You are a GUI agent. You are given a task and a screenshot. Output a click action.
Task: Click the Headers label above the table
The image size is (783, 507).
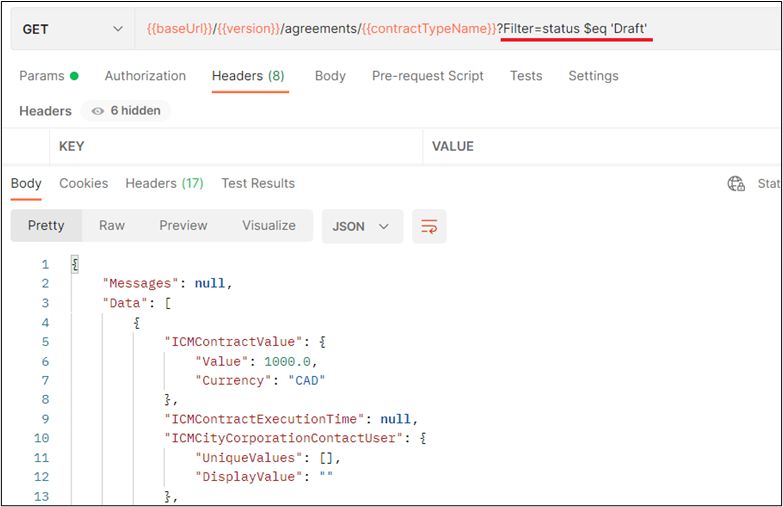pos(45,111)
